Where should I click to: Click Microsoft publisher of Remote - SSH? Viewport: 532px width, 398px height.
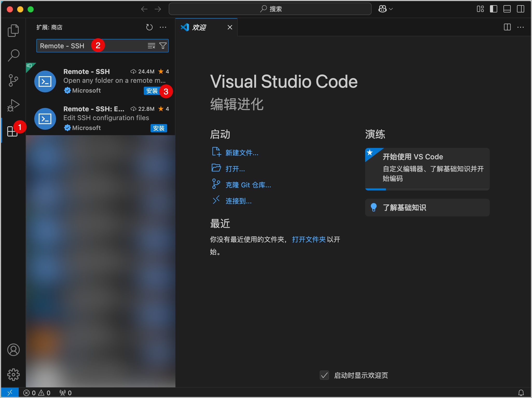coord(86,91)
